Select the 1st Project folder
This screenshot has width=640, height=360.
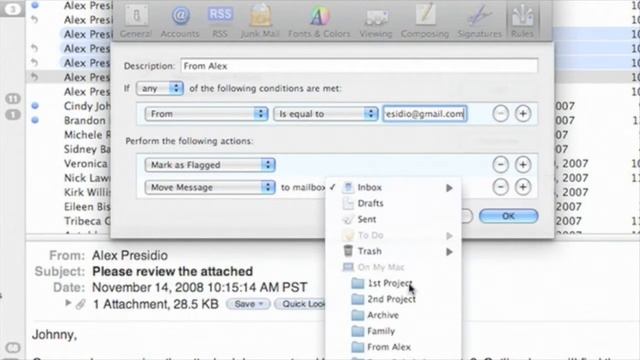pos(393,283)
